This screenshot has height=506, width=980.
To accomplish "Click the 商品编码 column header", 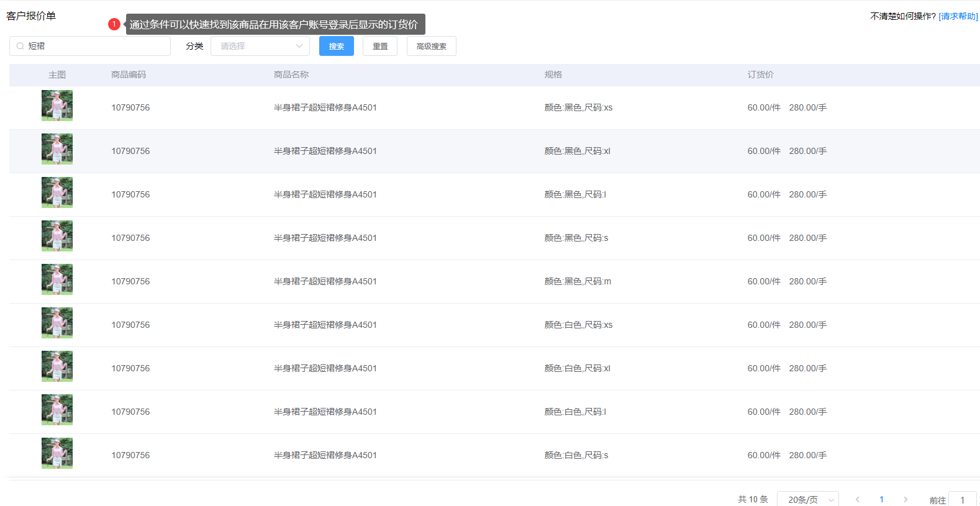I will point(129,75).
